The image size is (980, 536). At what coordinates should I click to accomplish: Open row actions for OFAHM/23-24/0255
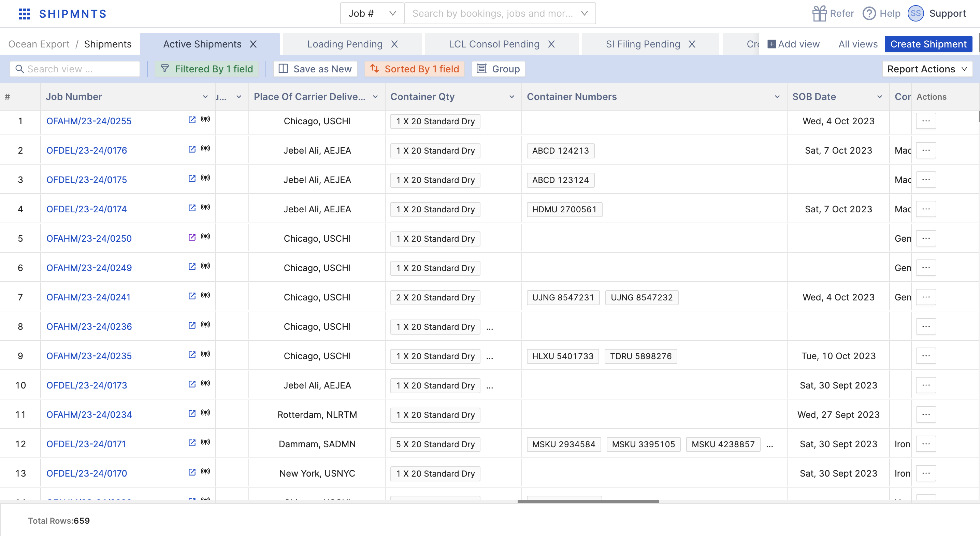click(x=926, y=121)
